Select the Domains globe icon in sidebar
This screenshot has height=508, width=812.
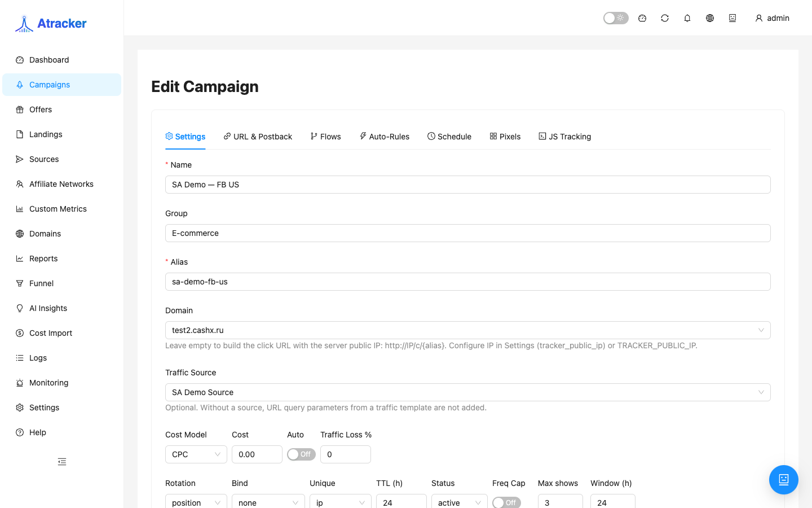[20, 234]
